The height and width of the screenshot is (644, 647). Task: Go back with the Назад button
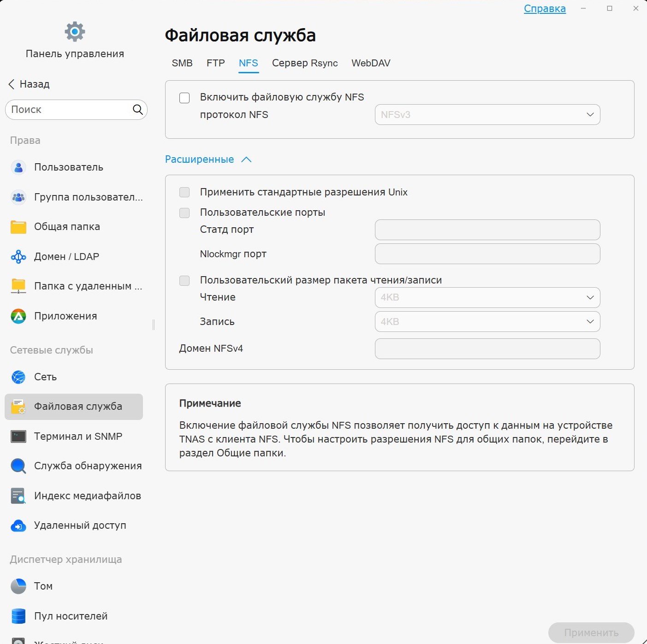(x=29, y=84)
